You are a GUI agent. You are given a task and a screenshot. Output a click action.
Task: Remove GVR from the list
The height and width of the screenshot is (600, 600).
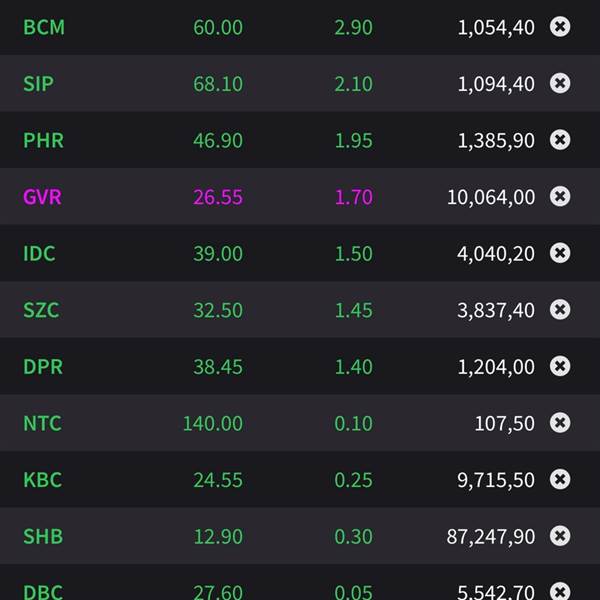coord(560,196)
